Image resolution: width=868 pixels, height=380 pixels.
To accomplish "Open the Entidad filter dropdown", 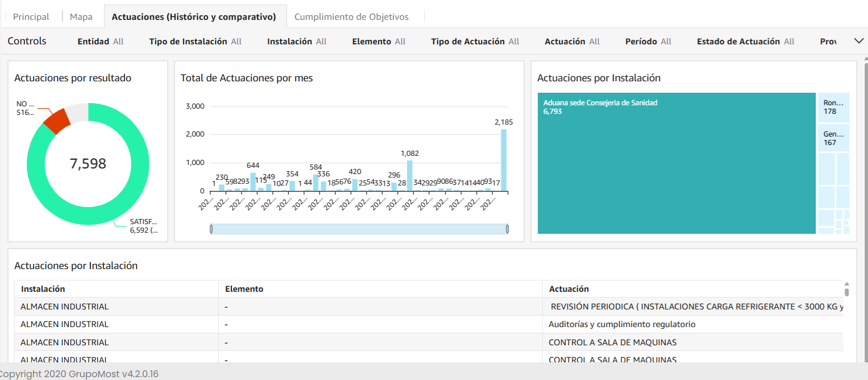I will coord(100,42).
